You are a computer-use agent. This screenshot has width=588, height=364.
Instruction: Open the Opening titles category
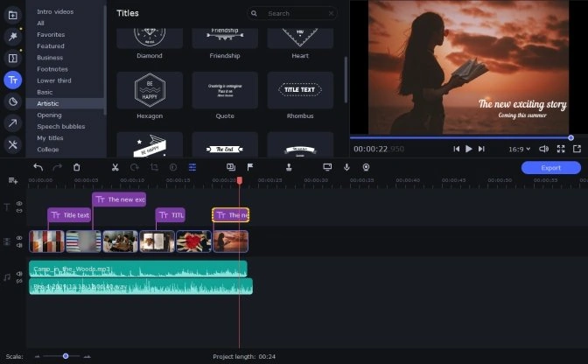click(49, 115)
